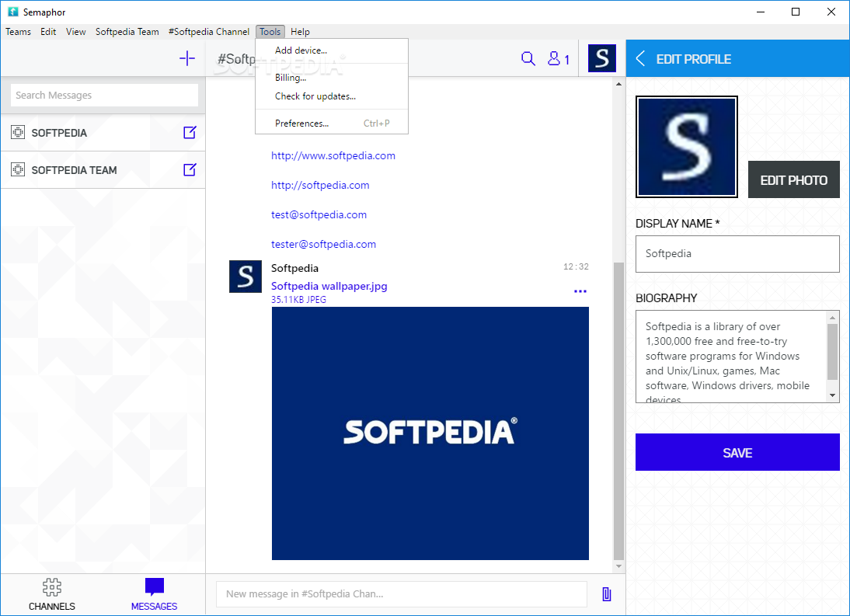
Task: Click the new message input box
Action: [x=402, y=594]
